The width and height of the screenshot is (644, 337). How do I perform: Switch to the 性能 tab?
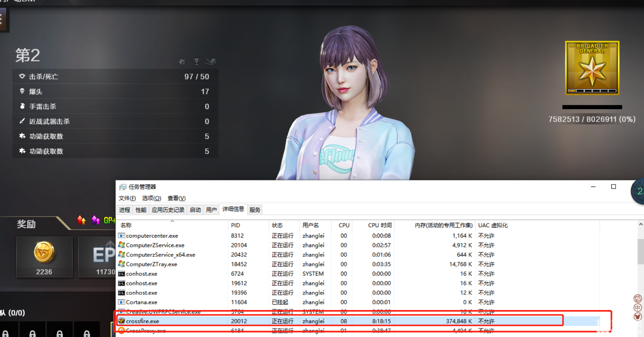[x=141, y=210]
